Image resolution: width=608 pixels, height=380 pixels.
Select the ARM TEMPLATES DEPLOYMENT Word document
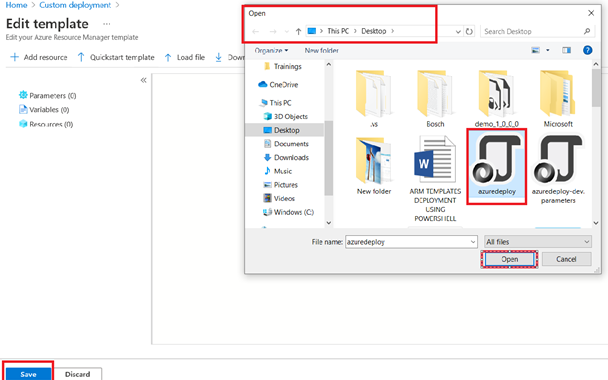click(x=435, y=178)
